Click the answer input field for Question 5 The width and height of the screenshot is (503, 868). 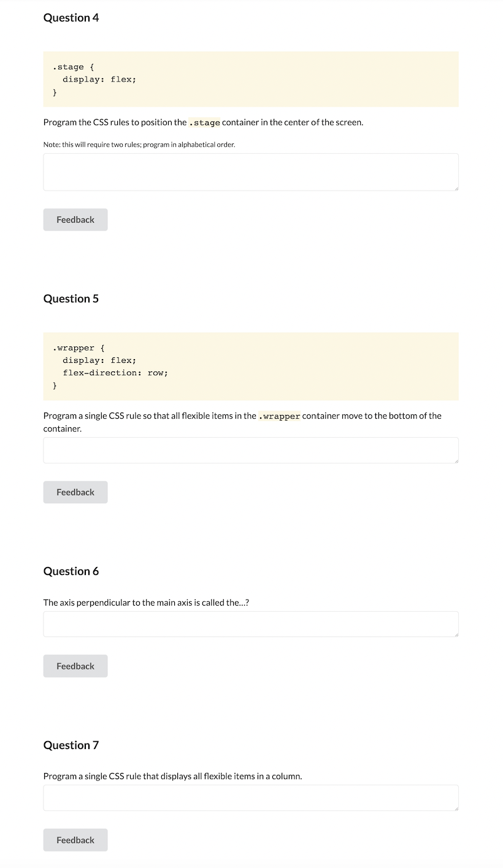point(250,450)
